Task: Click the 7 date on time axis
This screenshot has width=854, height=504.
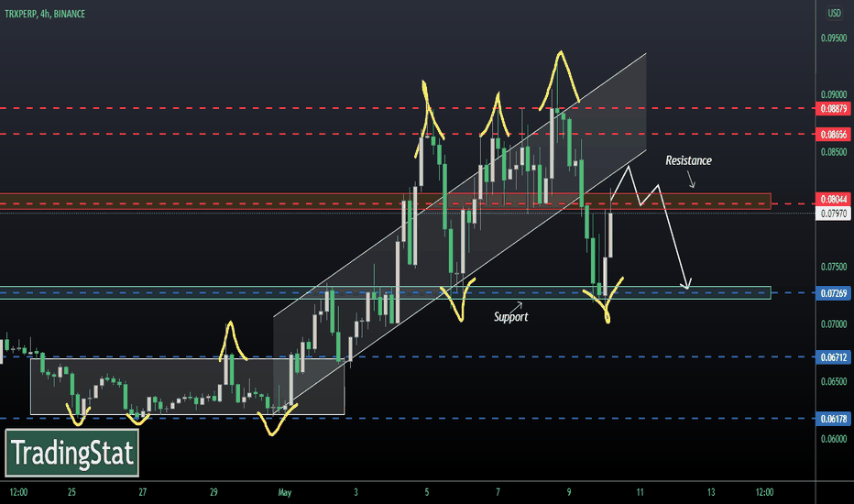Action: (x=498, y=492)
